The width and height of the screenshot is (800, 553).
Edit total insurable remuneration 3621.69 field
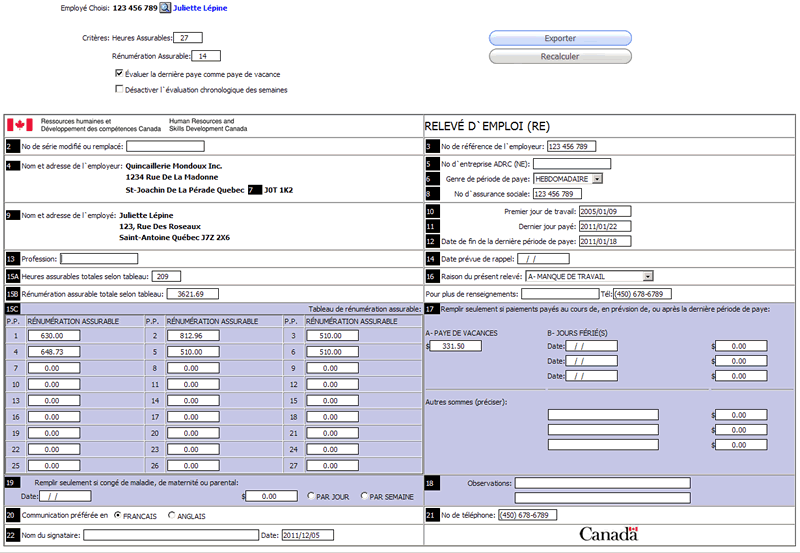click(193, 294)
